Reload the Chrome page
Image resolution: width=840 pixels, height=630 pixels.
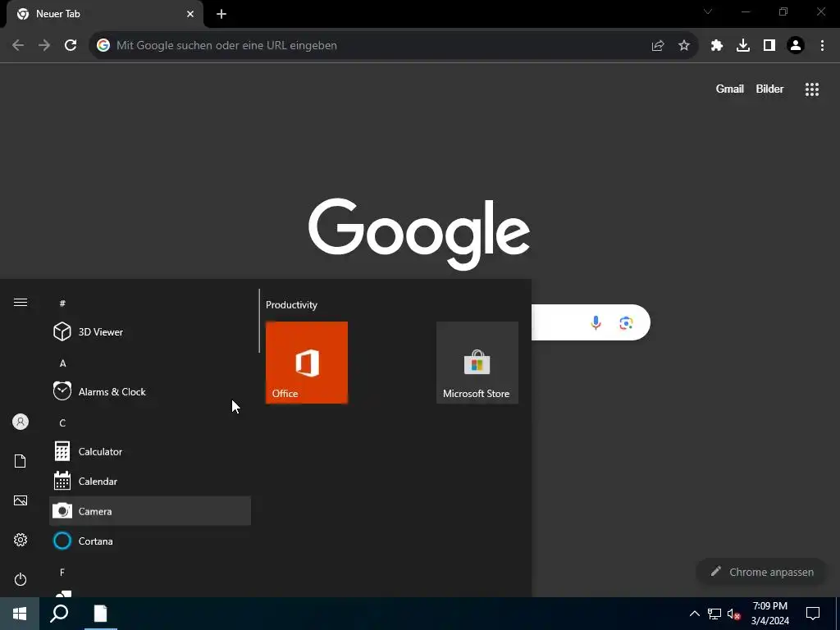tap(71, 46)
